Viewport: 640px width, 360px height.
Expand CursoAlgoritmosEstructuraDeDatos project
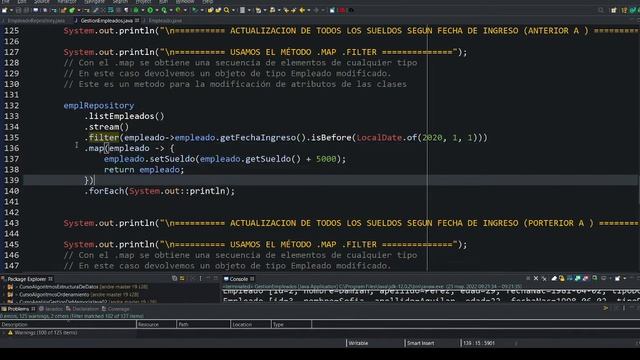point(4,287)
